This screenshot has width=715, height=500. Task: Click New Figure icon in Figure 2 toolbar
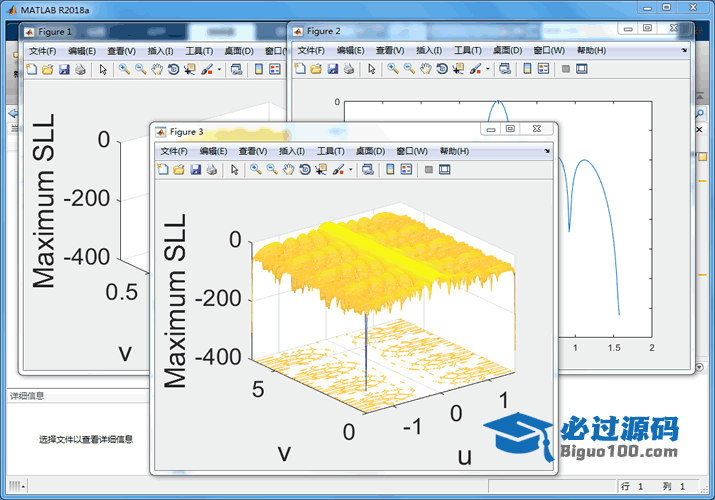(300, 69)
